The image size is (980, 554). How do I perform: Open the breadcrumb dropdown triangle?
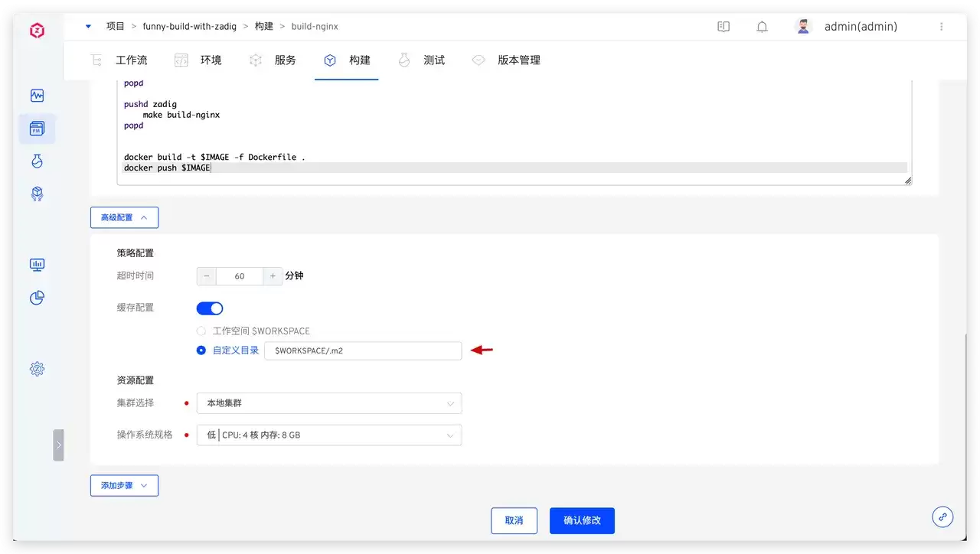tap(88, 27)
